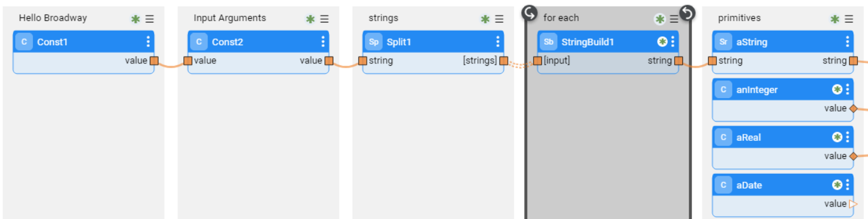Image resolution: width=868 pixels, height=219 pixels.
Task: Click the Split1 Sp node icon
Action: click(x=374, y=42)
